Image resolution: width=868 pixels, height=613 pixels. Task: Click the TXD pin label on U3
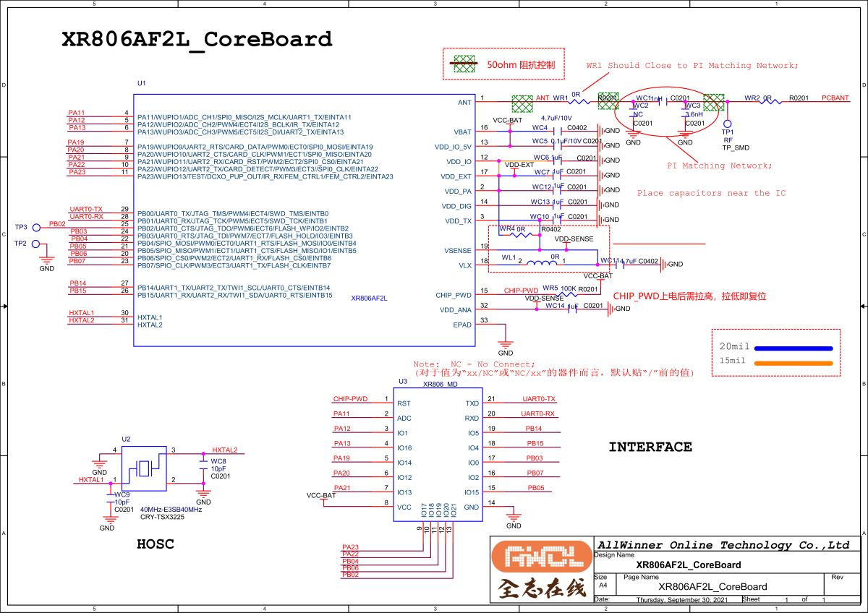point(472,403)
